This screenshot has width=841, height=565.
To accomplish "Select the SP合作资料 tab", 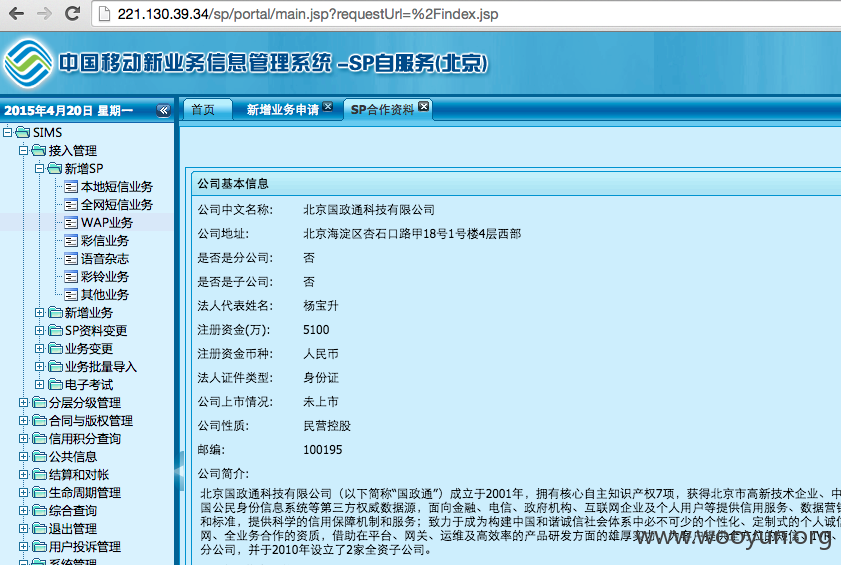I will click(382, 109).
